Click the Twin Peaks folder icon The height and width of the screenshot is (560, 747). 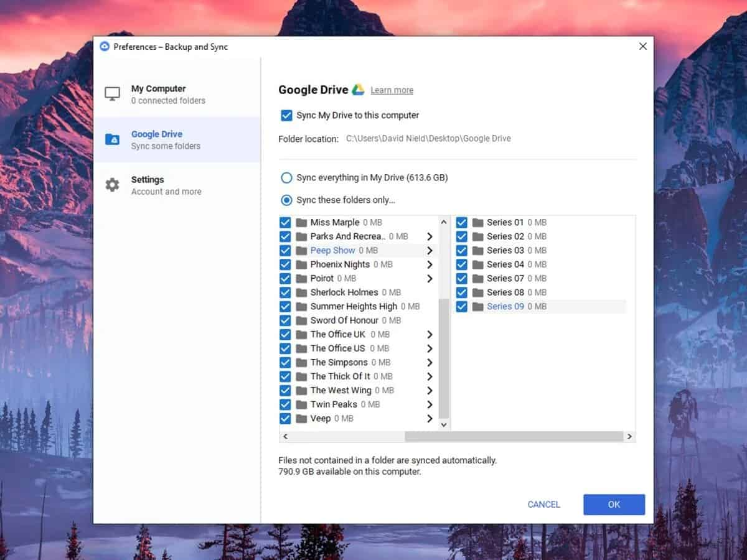[302, 404]
